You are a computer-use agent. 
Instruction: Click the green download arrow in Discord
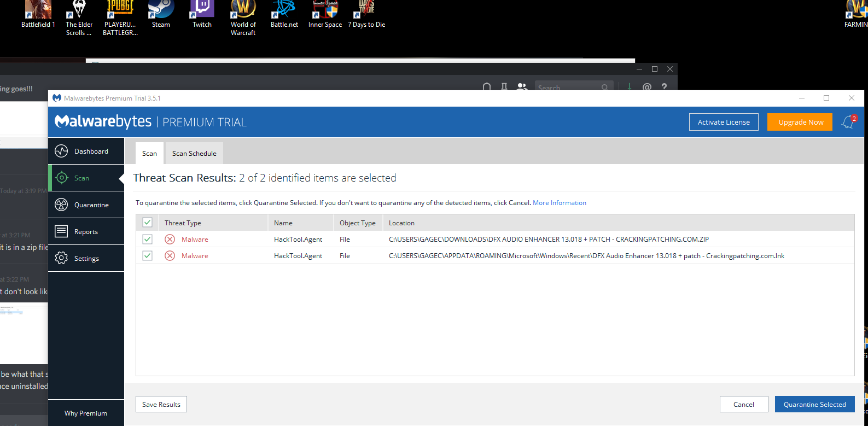coord(630,86)
